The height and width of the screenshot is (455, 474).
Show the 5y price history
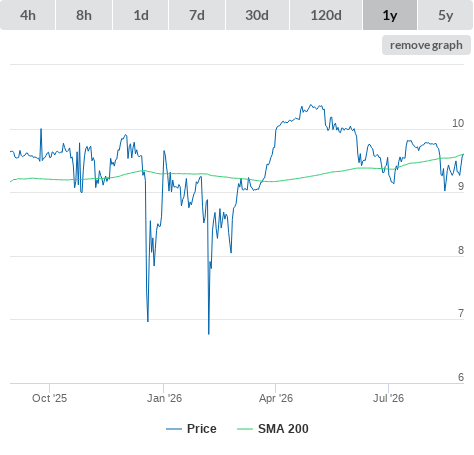(446, 15)
